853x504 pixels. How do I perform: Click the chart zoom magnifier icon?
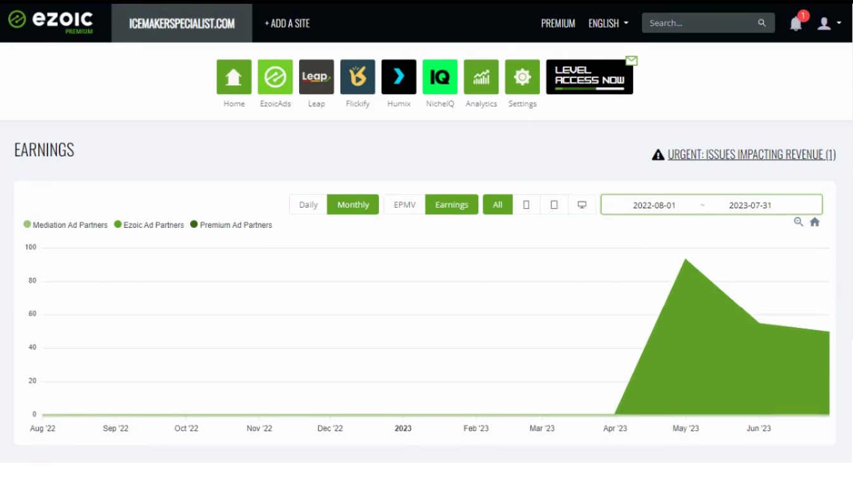(798, 222)
